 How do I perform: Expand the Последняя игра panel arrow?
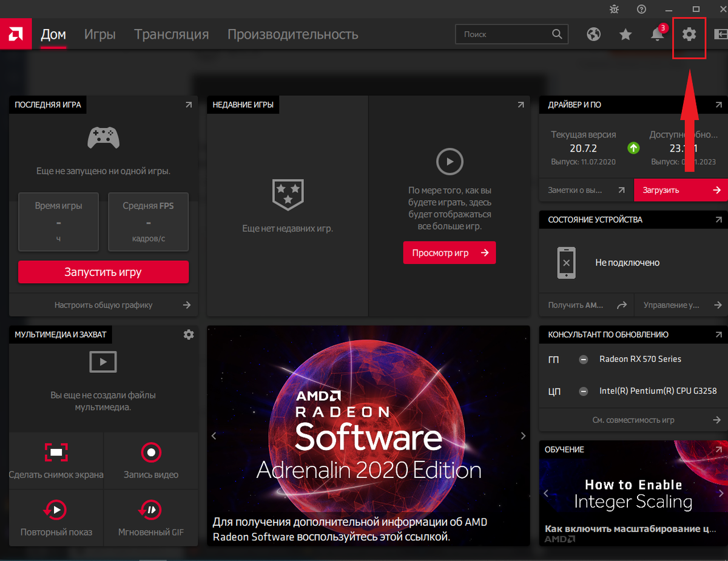(x=188, y=105)
